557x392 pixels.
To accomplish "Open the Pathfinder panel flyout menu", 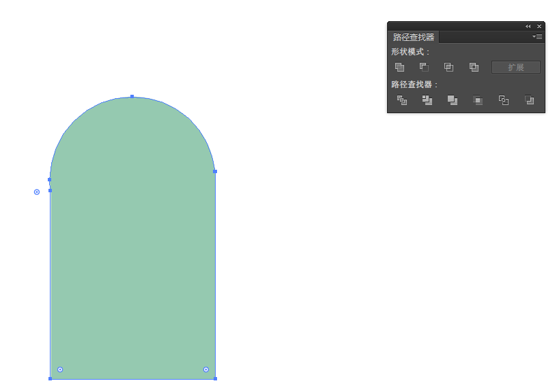I will [x=537, y=37].
